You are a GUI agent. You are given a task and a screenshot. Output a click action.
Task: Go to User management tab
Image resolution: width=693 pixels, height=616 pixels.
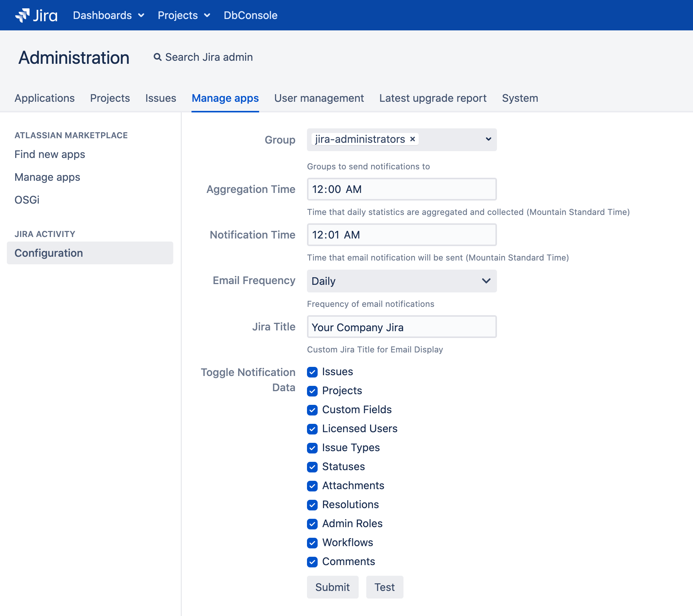point(319,98)
